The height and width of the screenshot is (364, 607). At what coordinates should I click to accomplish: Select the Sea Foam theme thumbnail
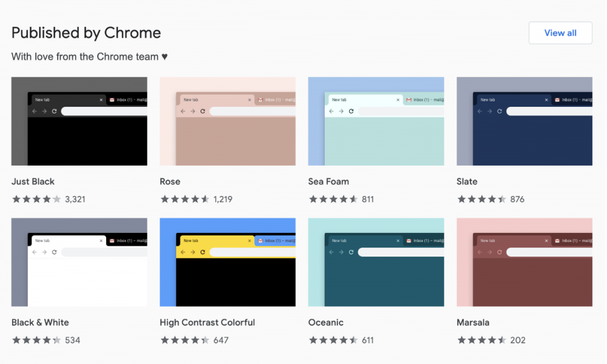point(376,121)
